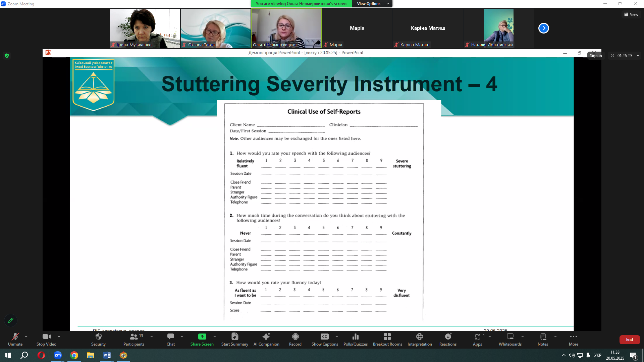644x362 pixels.
Task: Open the More options menu
Action: (573, 339)
